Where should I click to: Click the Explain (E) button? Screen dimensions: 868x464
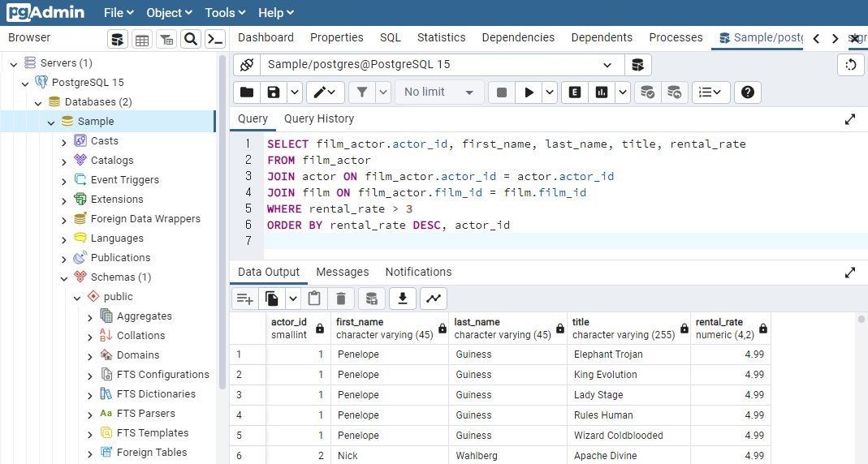point(575,92)
